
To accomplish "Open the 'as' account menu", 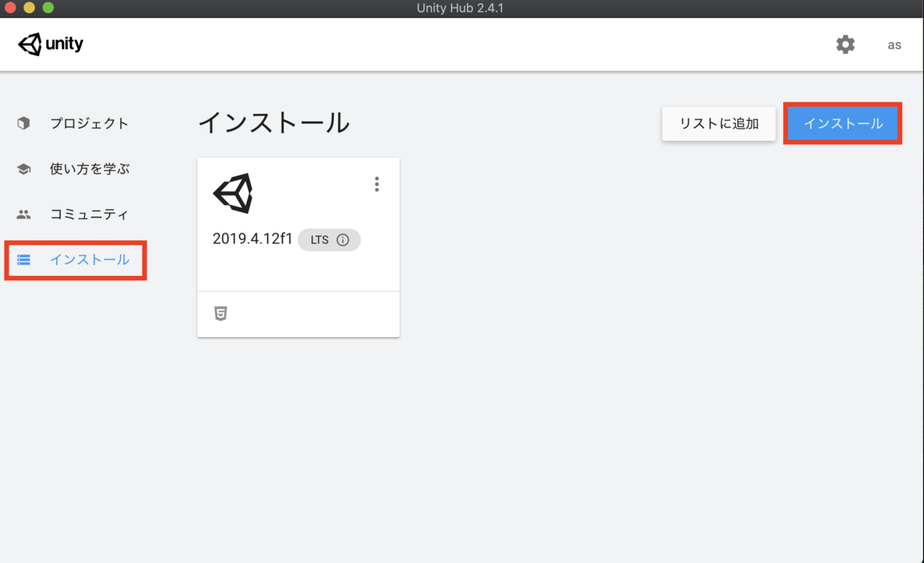I will tap(894, 45).
